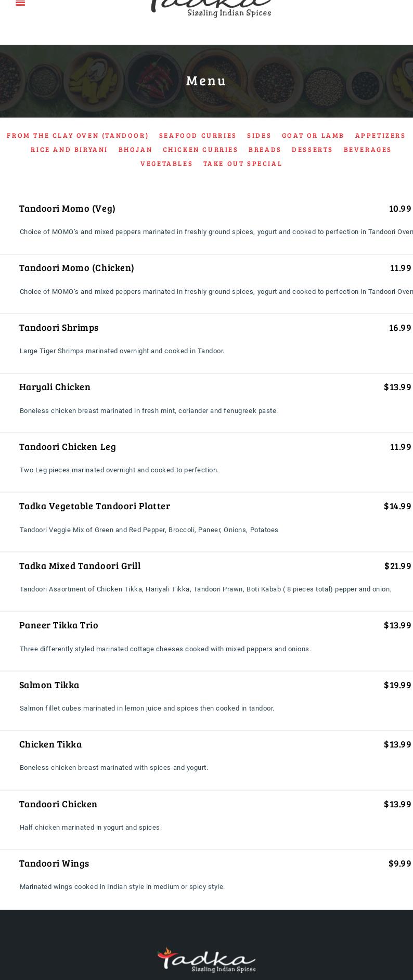Click the Tandoori Momo (Veg) item title

click(x=67, y=209)
